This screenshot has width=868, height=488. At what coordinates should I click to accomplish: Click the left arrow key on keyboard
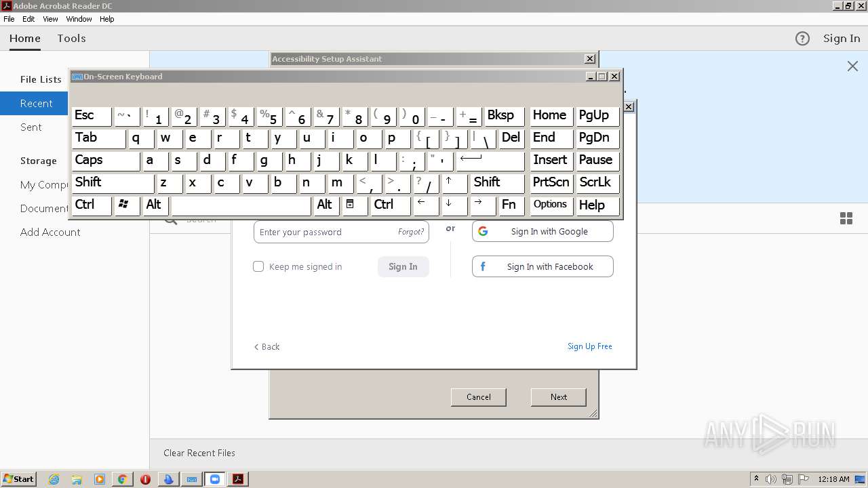point(426,205)
